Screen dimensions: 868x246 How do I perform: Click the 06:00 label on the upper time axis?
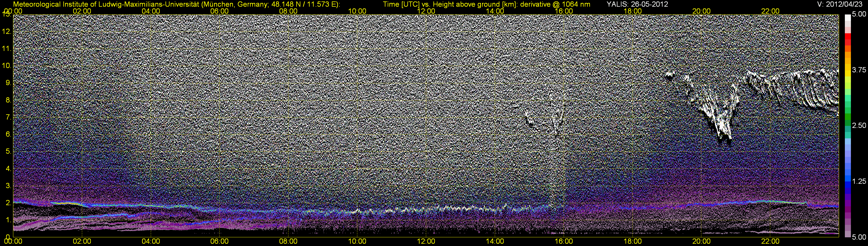tap(219, 11)
